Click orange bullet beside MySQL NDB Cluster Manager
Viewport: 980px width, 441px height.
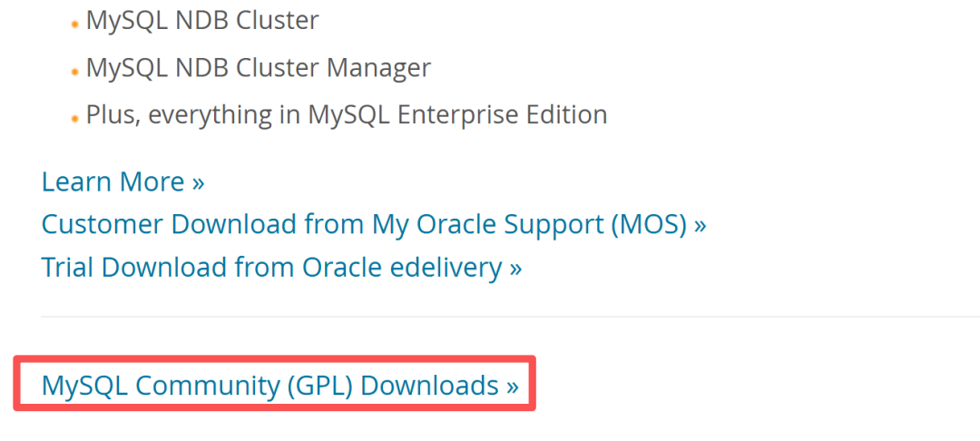pyautogui.click(x=74, y=72)
